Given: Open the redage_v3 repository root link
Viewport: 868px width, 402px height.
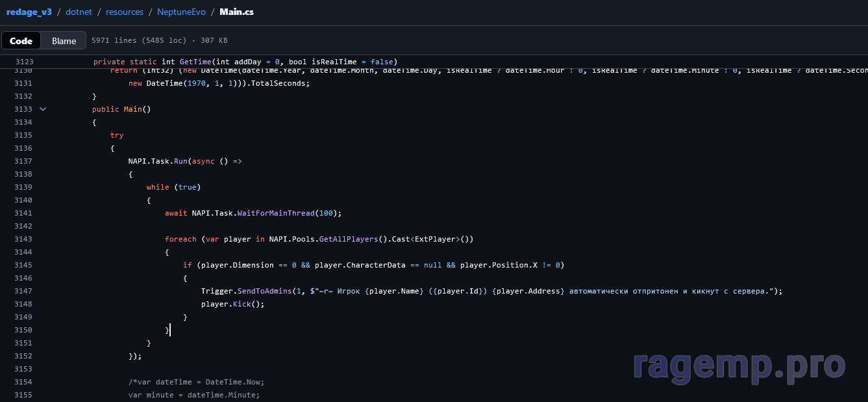Looking at the screenshot, I should tap(29, 12).
